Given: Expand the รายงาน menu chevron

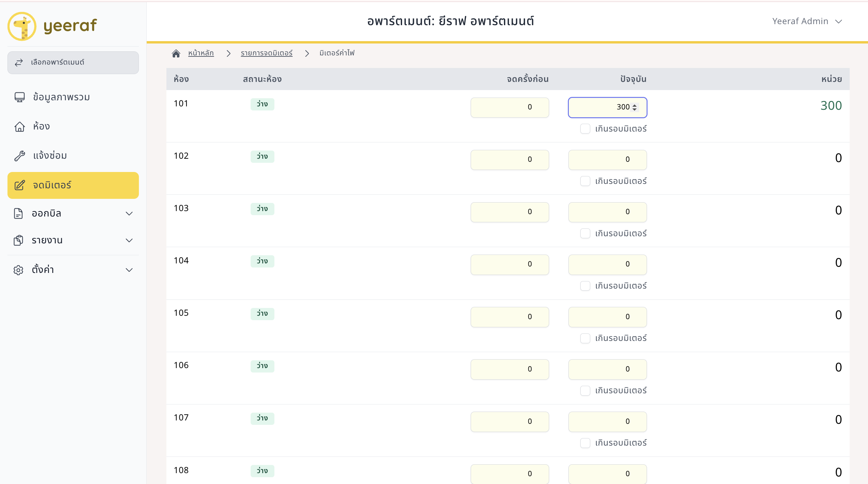Looking at the screenshot, I should [129, 240].
